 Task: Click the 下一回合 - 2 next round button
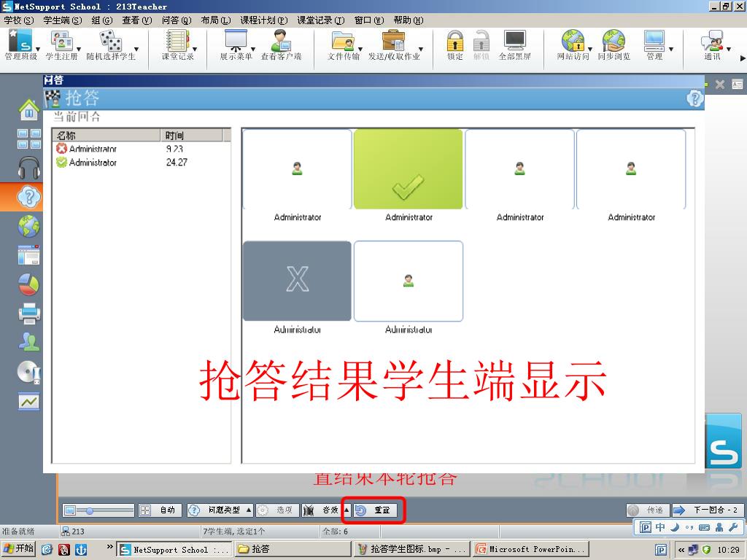707,510
